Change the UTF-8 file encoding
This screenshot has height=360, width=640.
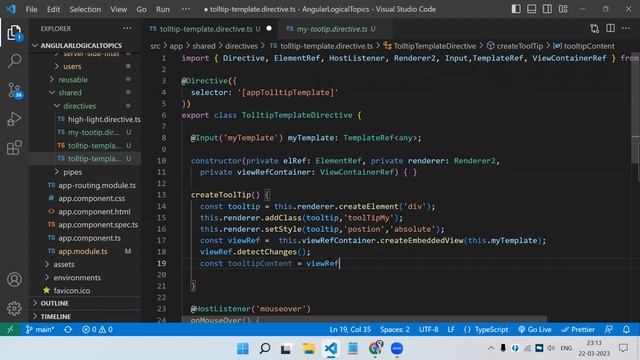[x=429, y=329]
